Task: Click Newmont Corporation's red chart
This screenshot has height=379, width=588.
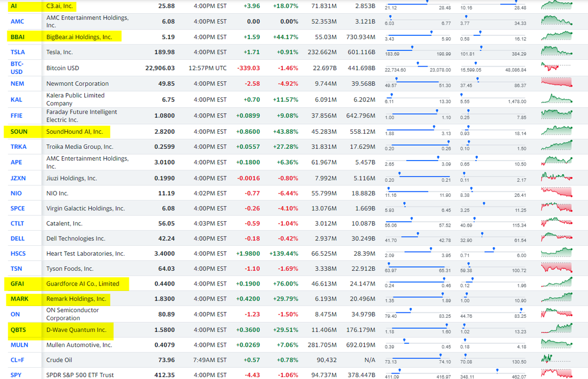Action: click(x=556, y=84)
